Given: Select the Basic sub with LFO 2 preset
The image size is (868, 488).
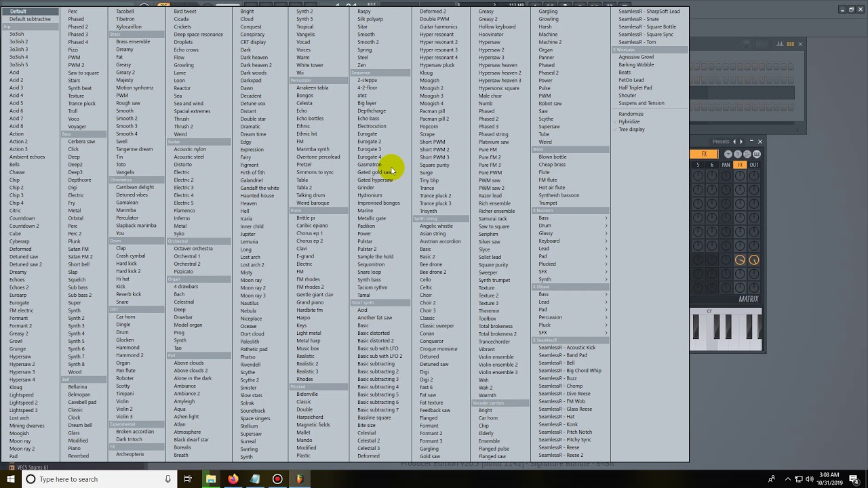Looking at the screenshot, I should (380, 356).
